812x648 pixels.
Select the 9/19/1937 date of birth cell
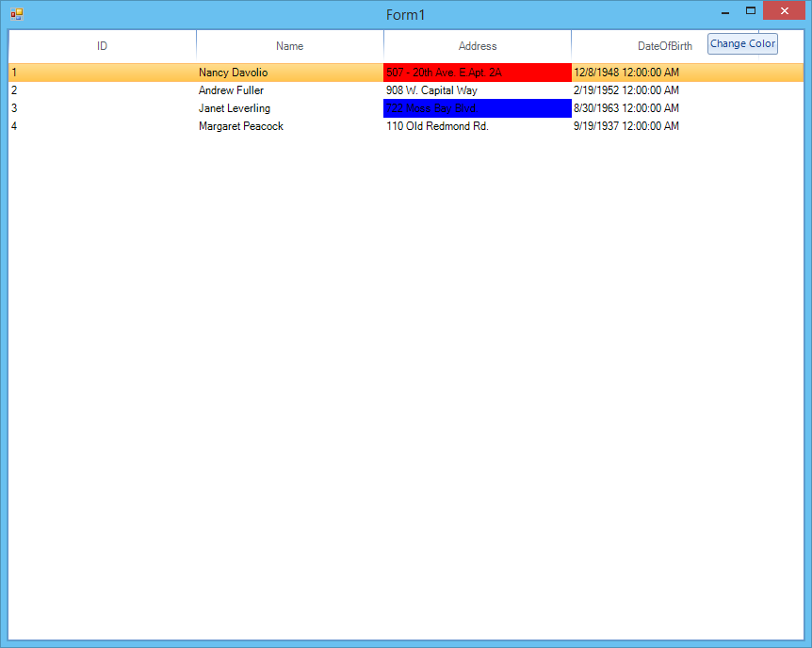click(625, 126)
